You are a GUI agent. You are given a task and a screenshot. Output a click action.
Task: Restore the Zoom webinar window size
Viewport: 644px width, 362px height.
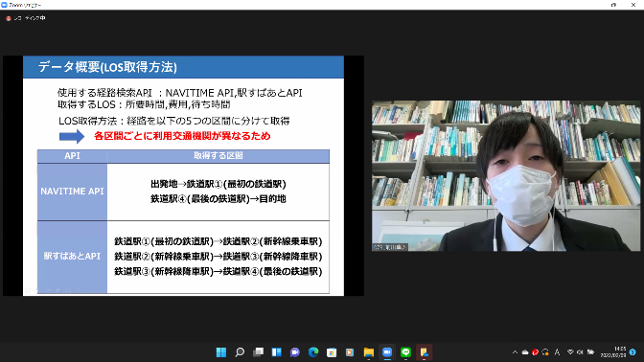click(x=613, y=5)
